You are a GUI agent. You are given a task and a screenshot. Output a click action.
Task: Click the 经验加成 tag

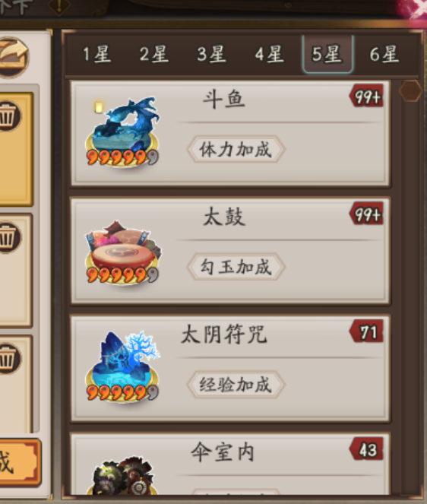coord(236,385)
